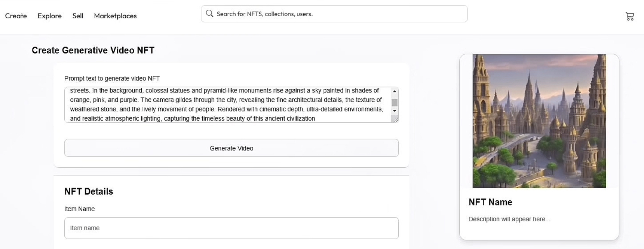Image resolution: width=644 pixels, height=249 pixels.
Task: Click the 'Description will appear here...' text
Action: click(509, 219)
